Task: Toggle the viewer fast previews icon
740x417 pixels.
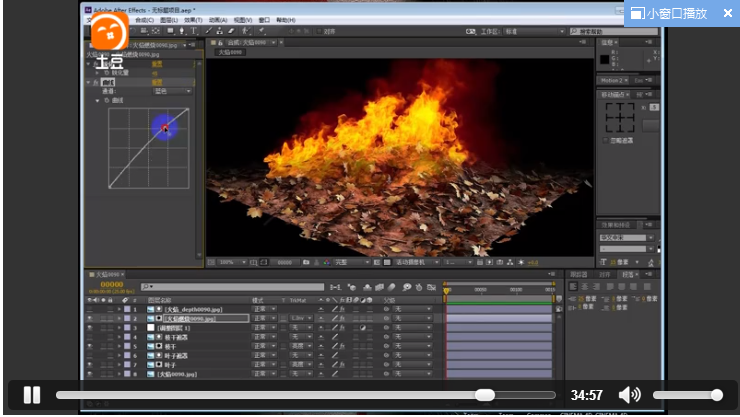Action: (489, 262)
